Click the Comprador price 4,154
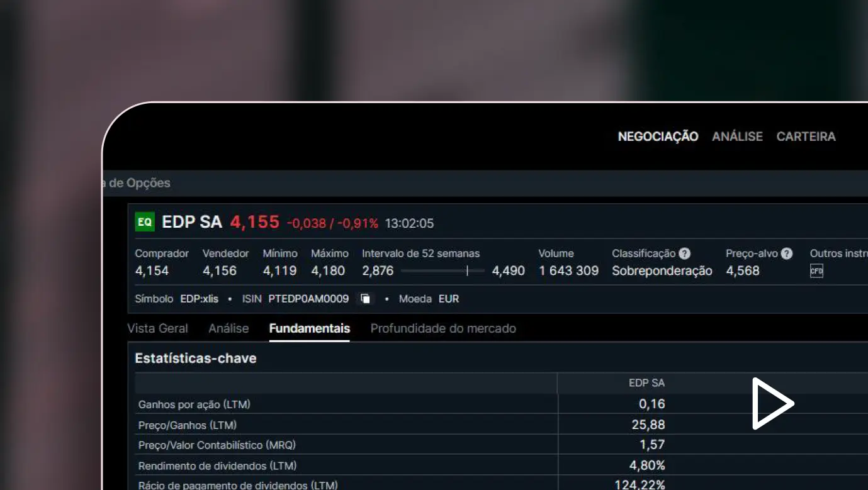Image resolution: width=868 pixels, height=490 pixels. [152, 271]
